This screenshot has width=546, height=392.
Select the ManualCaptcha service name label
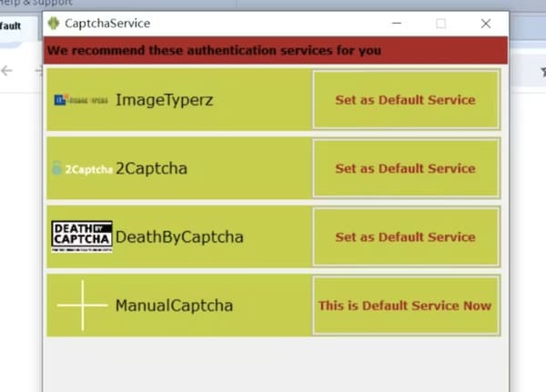[174, 306]
